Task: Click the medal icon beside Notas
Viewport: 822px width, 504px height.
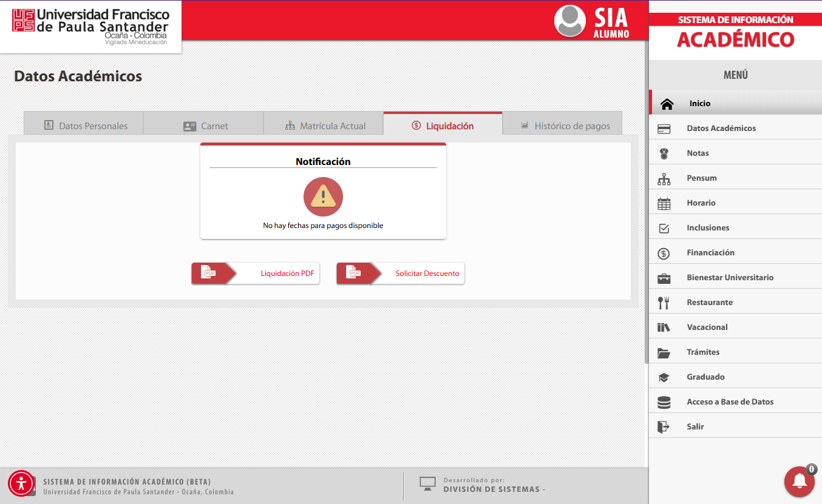Action: tap(664, 153)
